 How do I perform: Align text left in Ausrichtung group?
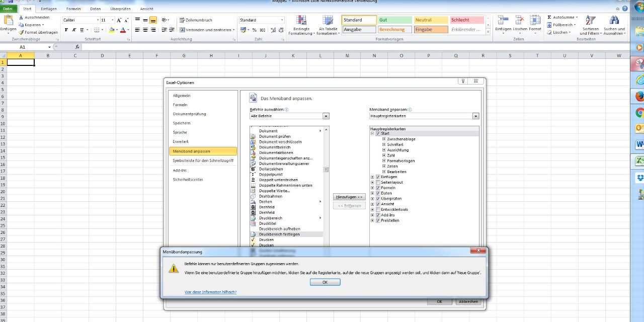tap(137, 30)
